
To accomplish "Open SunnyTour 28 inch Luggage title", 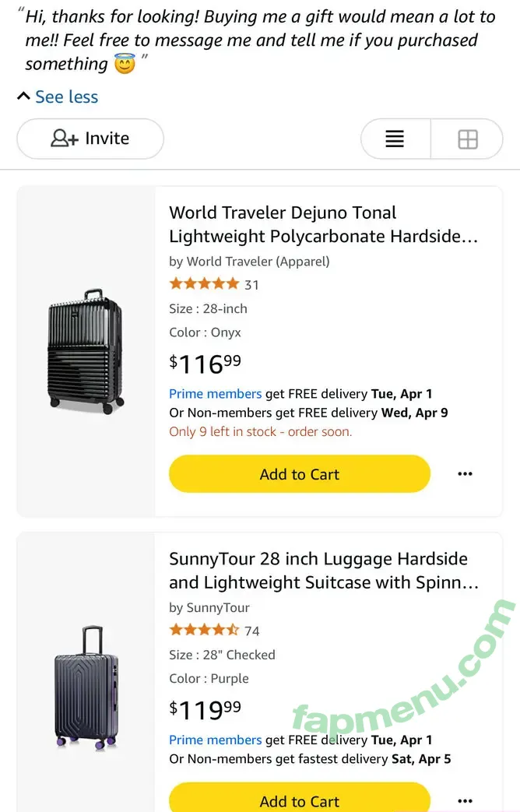I will 323,570.
